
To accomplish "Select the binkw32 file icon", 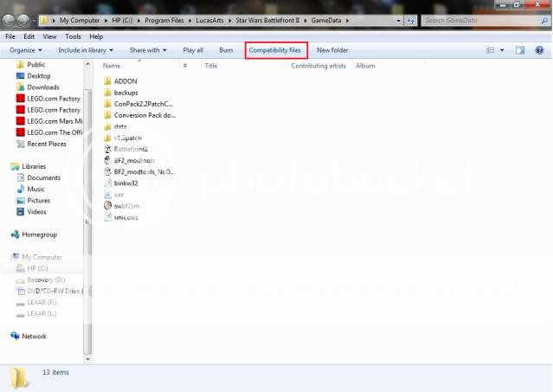I will [x=107, y=183].
